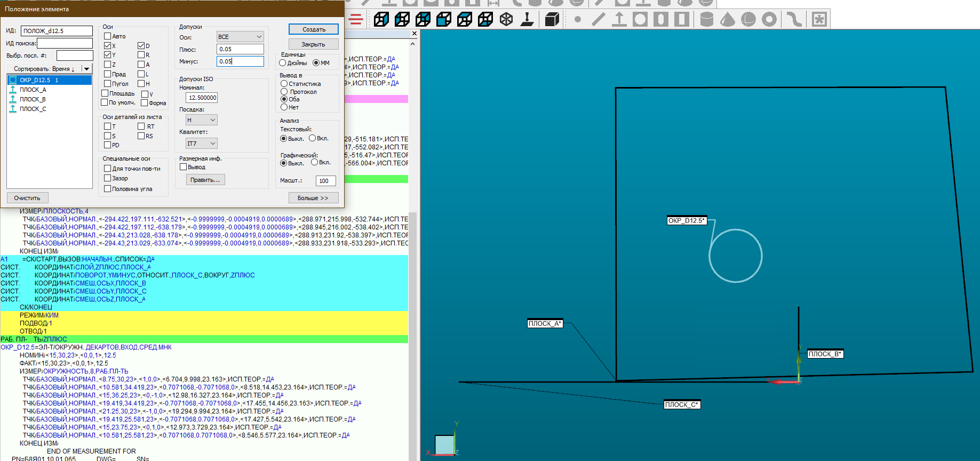Image resolution: width=980 pixels, height=461 pixels.
Task: Click the isometric wireframe cube view icon
Action: [x=506, y=20]
